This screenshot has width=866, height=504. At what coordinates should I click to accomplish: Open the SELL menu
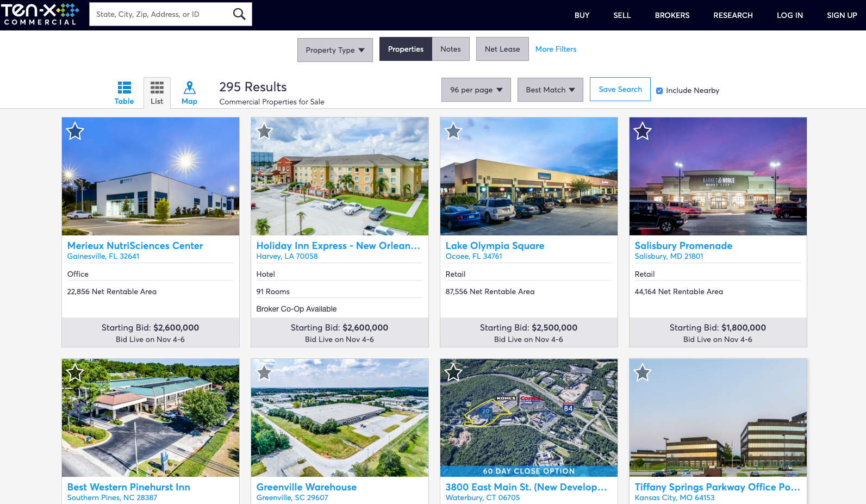click(x=622, y=15)
